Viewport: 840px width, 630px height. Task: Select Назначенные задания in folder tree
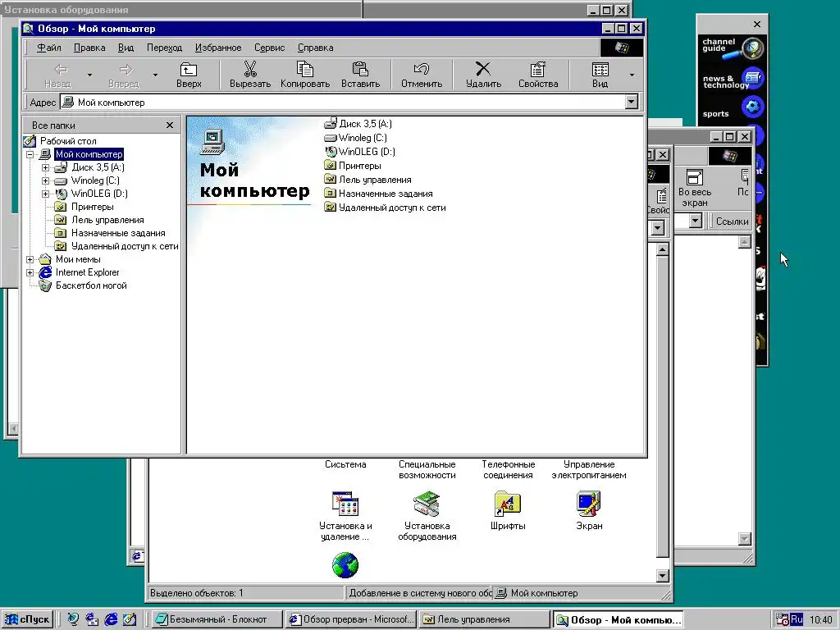click(118, 233)
